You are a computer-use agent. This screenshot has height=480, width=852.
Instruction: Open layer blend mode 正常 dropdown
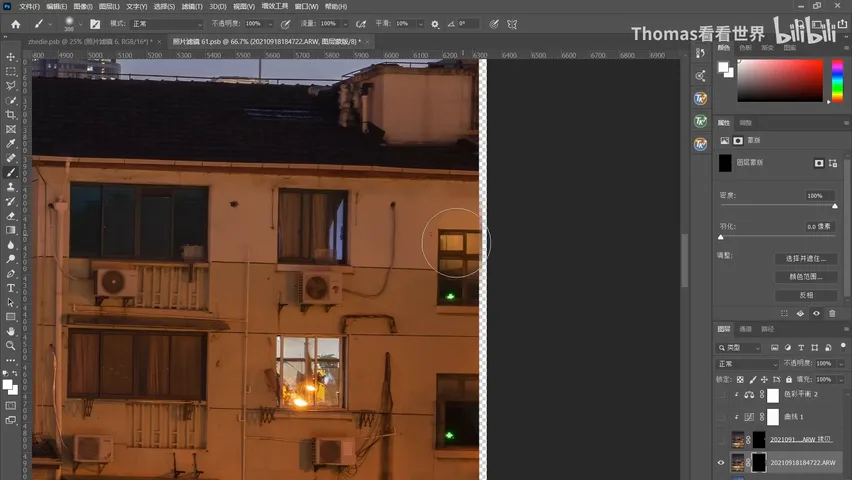747,363
